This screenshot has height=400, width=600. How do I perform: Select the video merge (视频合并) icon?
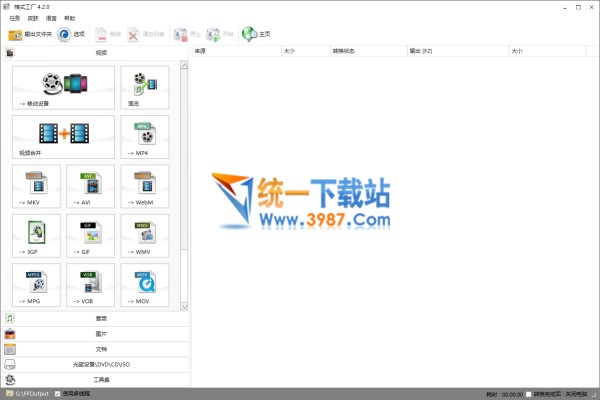(64, 137)
